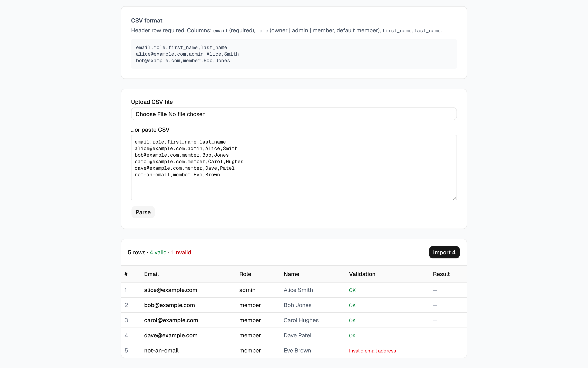Click the Eve Brown name cell
This screenshot has width=588, height=368.
tap(297, 350)
